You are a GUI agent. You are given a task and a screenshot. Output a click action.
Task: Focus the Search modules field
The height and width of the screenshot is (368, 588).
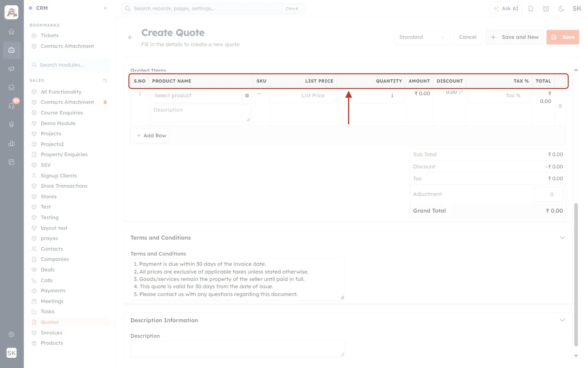coord(70,65)
